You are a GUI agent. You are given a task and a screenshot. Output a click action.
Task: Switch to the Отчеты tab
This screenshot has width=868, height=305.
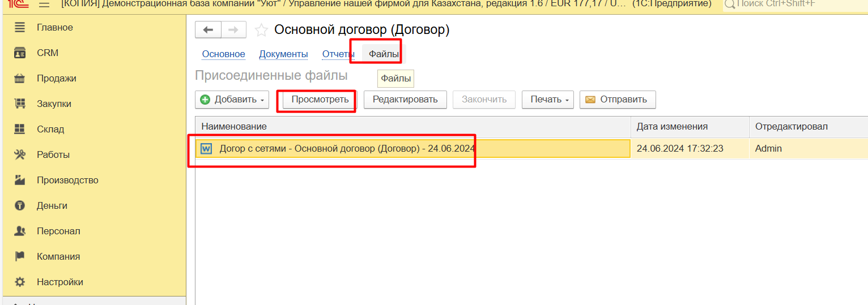tap(338, 54)
